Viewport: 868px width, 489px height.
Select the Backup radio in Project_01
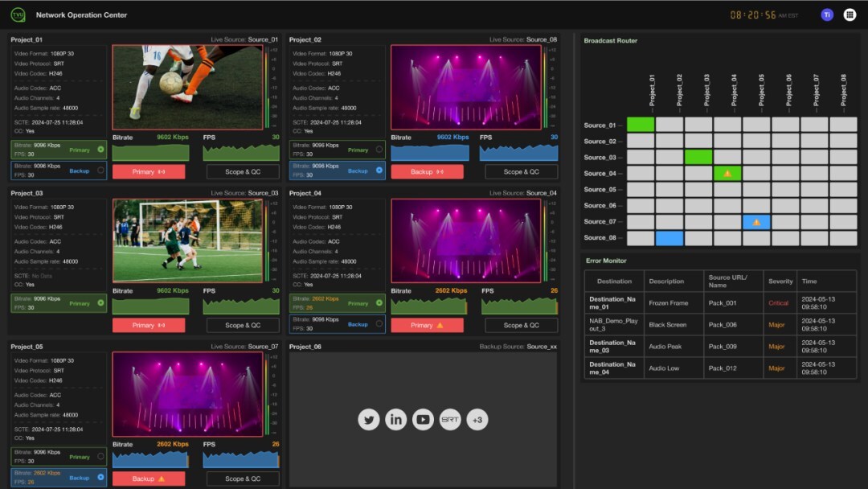point(100,170)
